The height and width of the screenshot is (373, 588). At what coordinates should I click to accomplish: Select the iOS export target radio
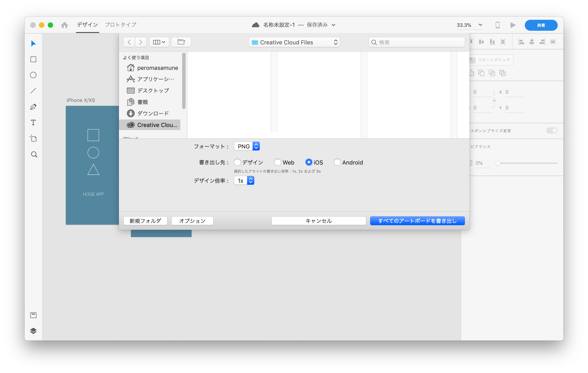click(309, 162)
